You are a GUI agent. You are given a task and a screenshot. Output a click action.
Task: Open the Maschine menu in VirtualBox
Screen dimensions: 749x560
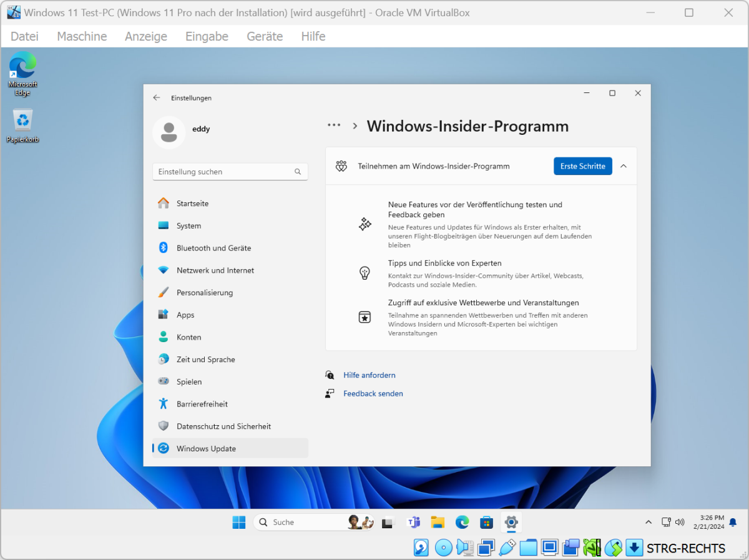coord(82,36)
